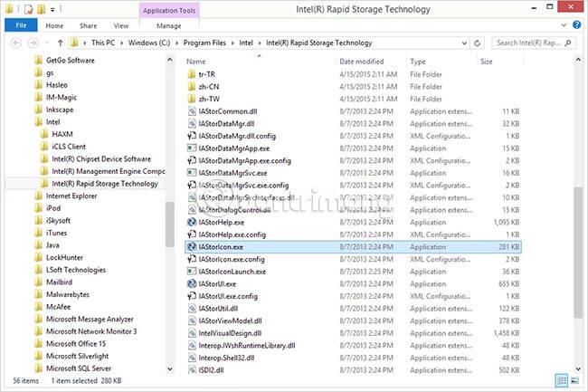Click the IAStorDataMgr.dll.config file icon
588x392 pixels.
point(192,136)
